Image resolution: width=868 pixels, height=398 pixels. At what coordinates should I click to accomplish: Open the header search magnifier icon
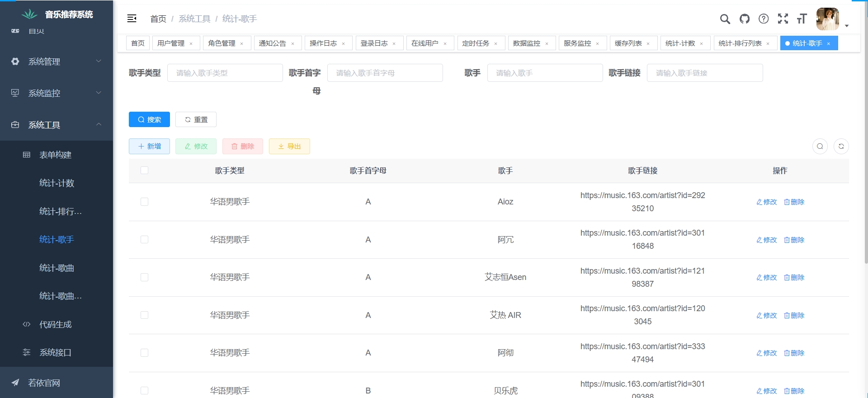pos(725,19)
